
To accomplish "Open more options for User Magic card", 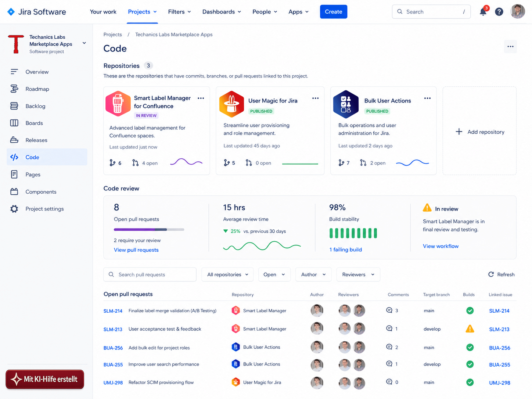I will point(315,98).
